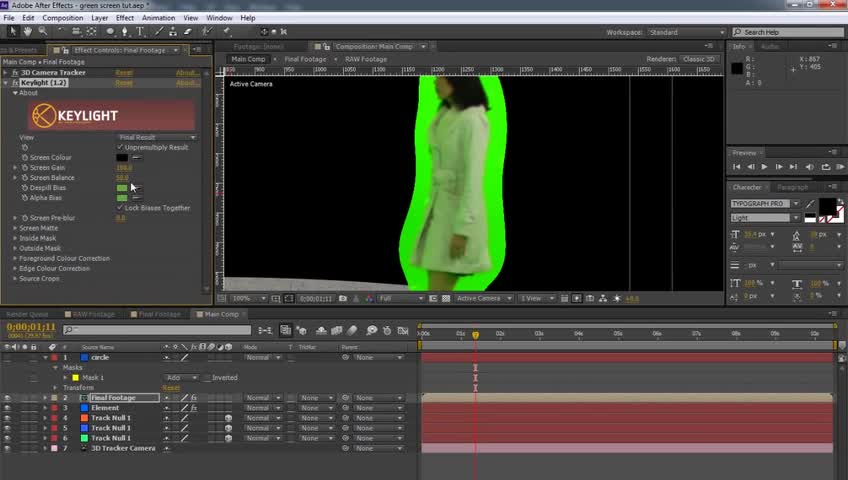Open About for 3D Camera Tracker
848x480 pixels.
187,72
